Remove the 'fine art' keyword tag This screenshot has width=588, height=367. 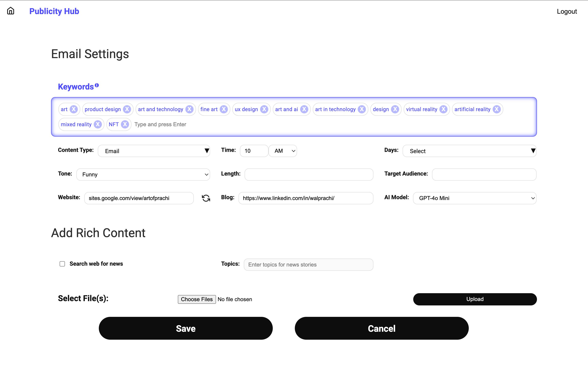point(224,109)
